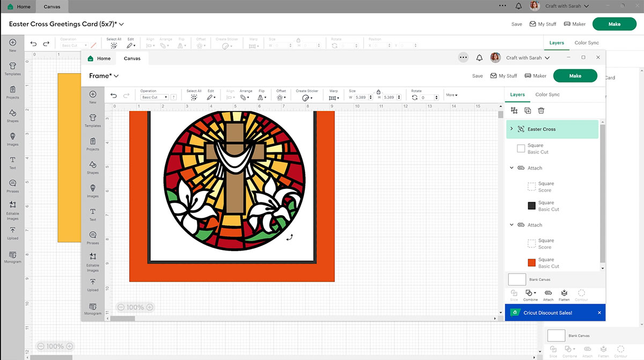Open the Combine dropdown in Frame Layers panel
644x360 pixels.
[531, 295]
